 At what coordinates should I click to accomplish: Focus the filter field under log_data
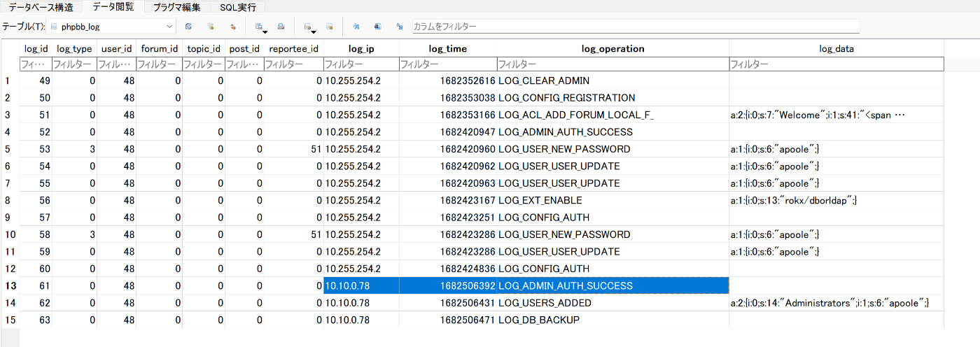point(836,64)
